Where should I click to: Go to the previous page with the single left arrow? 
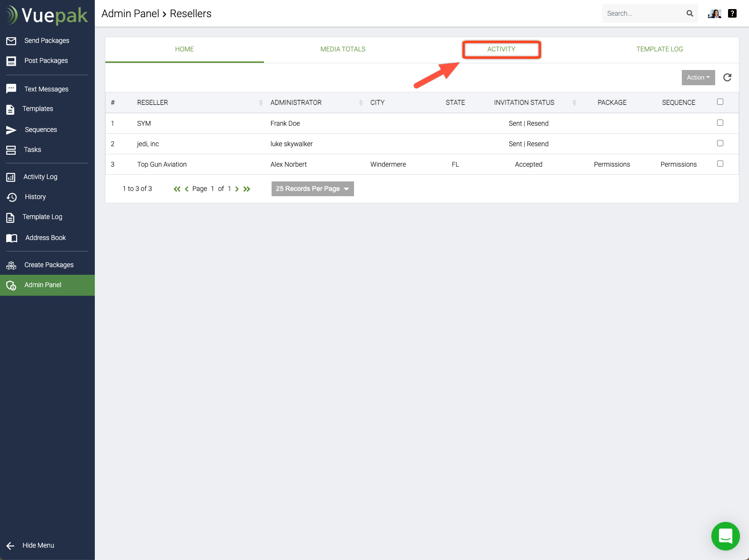186,189
